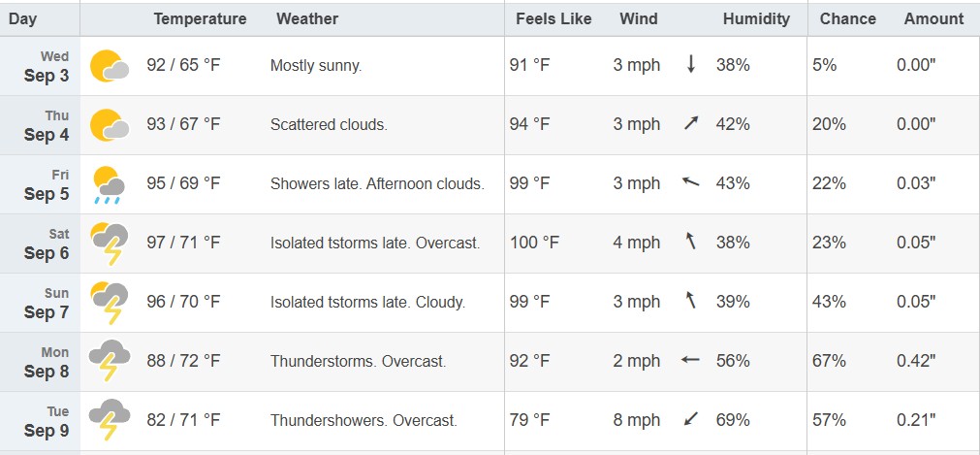Select the Temperature column header
The height and width of the screenshot is (455, 980).
(x=200, y=18)
